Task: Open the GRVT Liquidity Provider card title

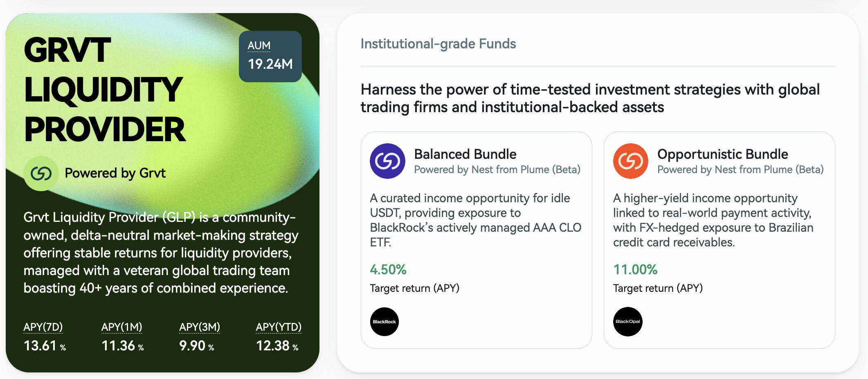Action: coord(105,89)
